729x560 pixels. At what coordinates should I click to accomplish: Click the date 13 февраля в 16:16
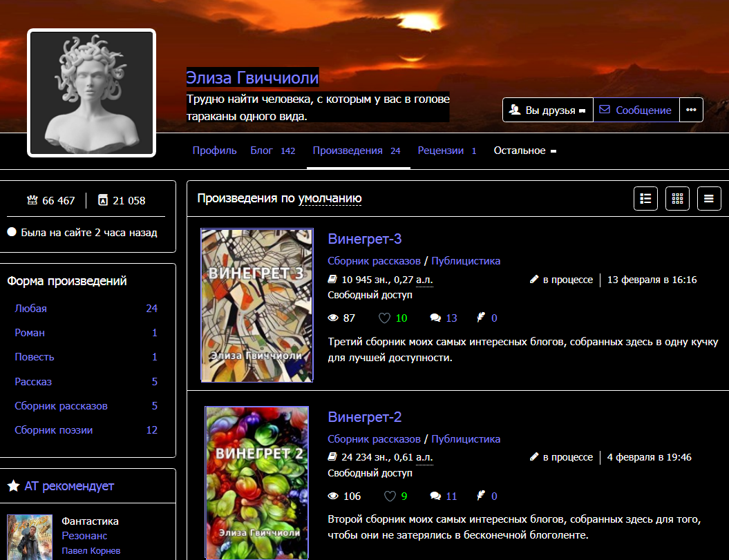click(x=652, y=280)
